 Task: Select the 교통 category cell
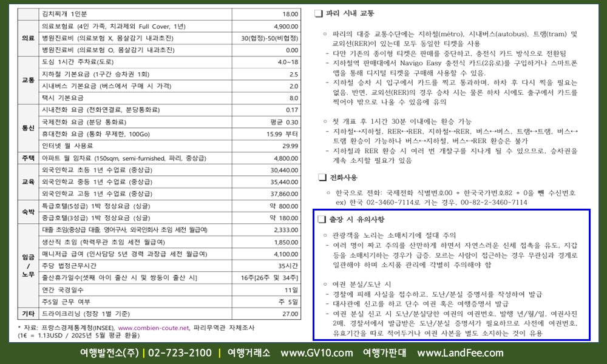pos(28,80)
